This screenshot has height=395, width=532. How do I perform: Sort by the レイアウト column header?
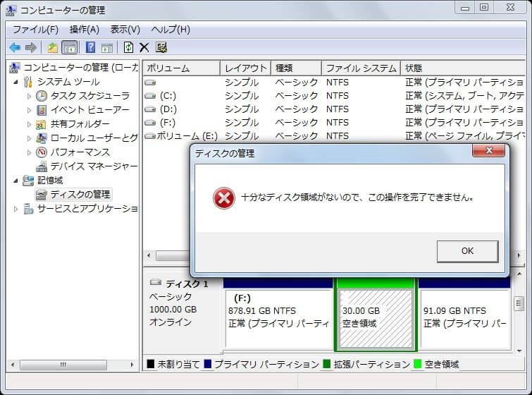pos(246,68)
